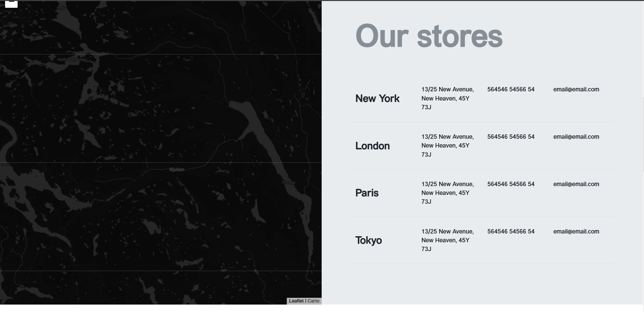This screenshot has width=644, height=312.
Task: Click the Tokyo store email address
Action: tap(576, 231)
